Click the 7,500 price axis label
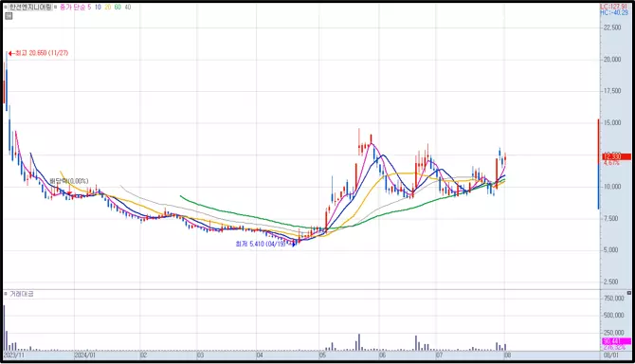Screen dimensions: 635x364 pyautogui.click(x=612, y=219)
